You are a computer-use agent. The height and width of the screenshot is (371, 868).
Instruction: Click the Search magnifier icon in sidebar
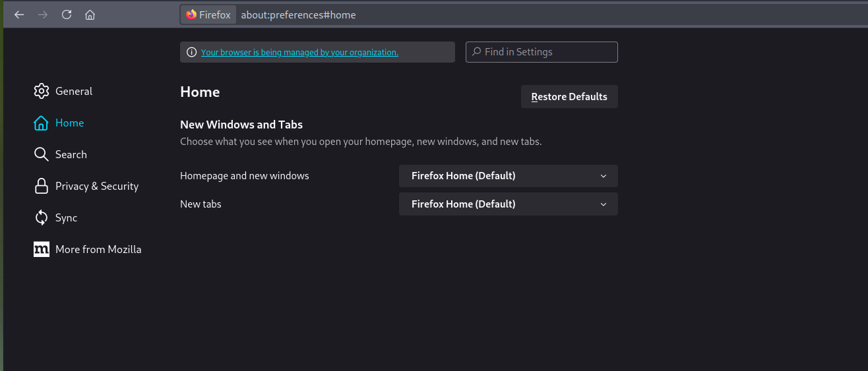click(42, 154)
